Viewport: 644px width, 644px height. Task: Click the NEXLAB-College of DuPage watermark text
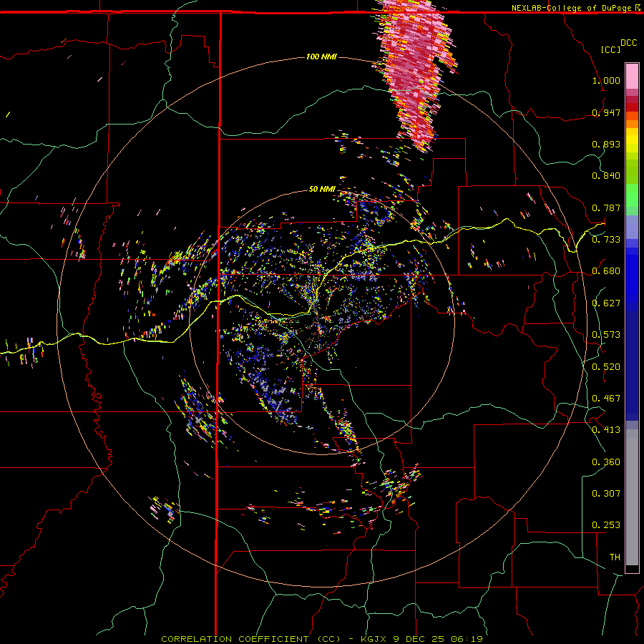tap(572, 8)
